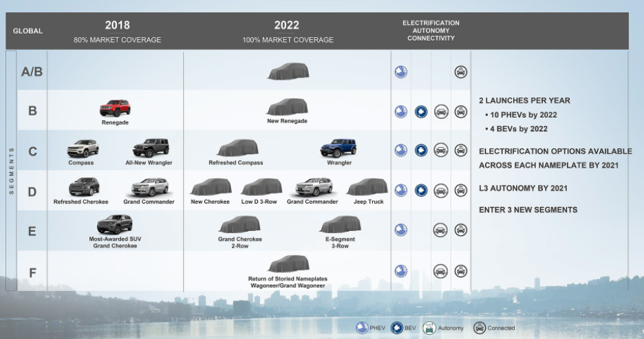Click the PHEV icon in the E segment row

[400, 230]
